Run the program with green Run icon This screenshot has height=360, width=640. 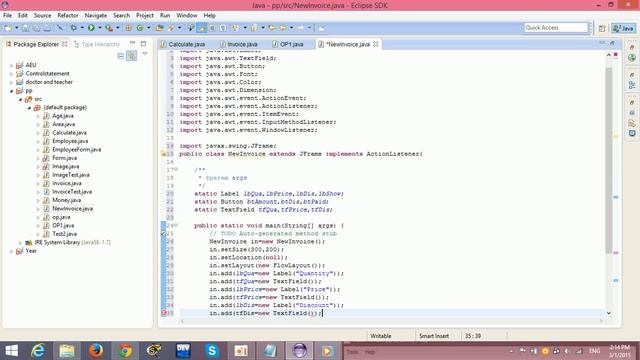click(91, 28)
